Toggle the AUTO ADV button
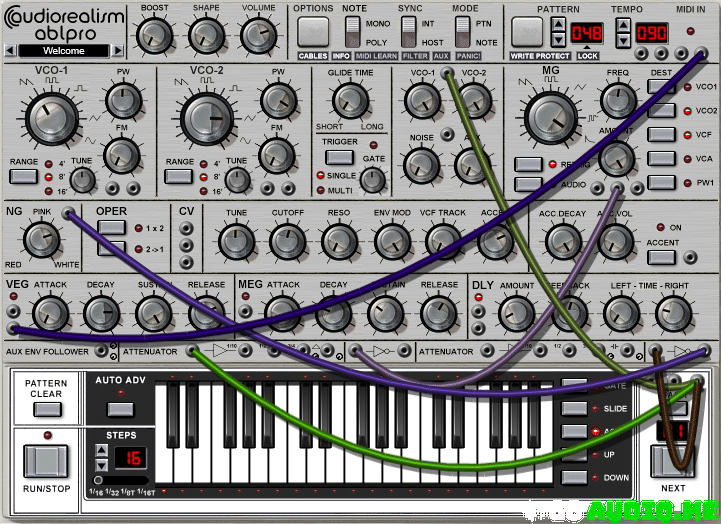The width and height of the screenshot is (721, 524). click(x=120, y=409)
